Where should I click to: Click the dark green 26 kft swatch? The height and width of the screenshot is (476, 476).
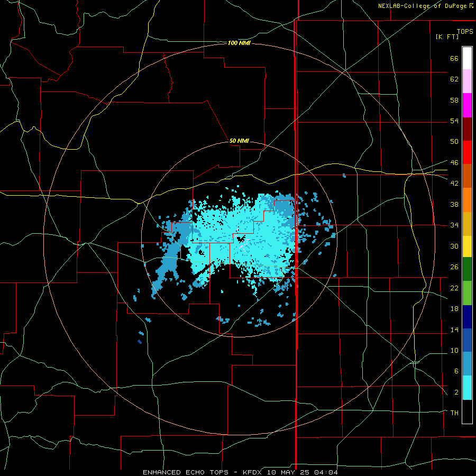pyautogui.click(x=467, y=269)
